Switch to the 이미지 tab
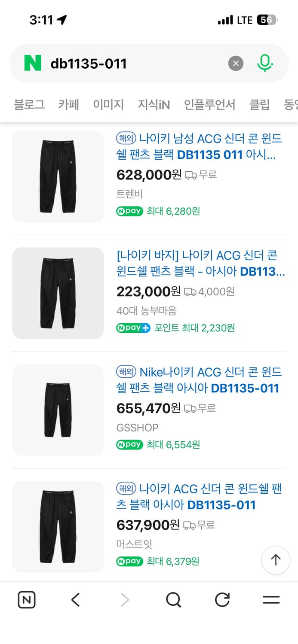Viewport: 298px width, 644px height. [108, 104]
